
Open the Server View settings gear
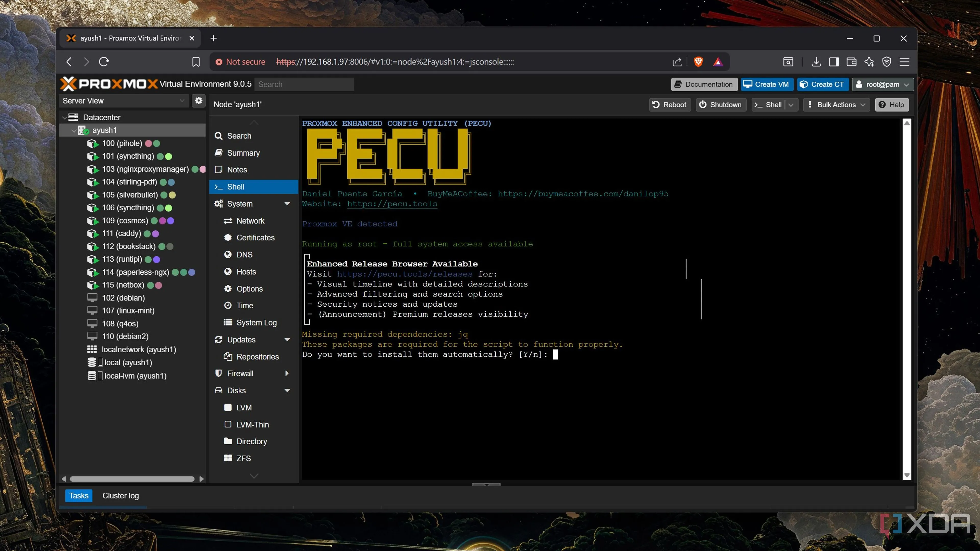point(198,101)
